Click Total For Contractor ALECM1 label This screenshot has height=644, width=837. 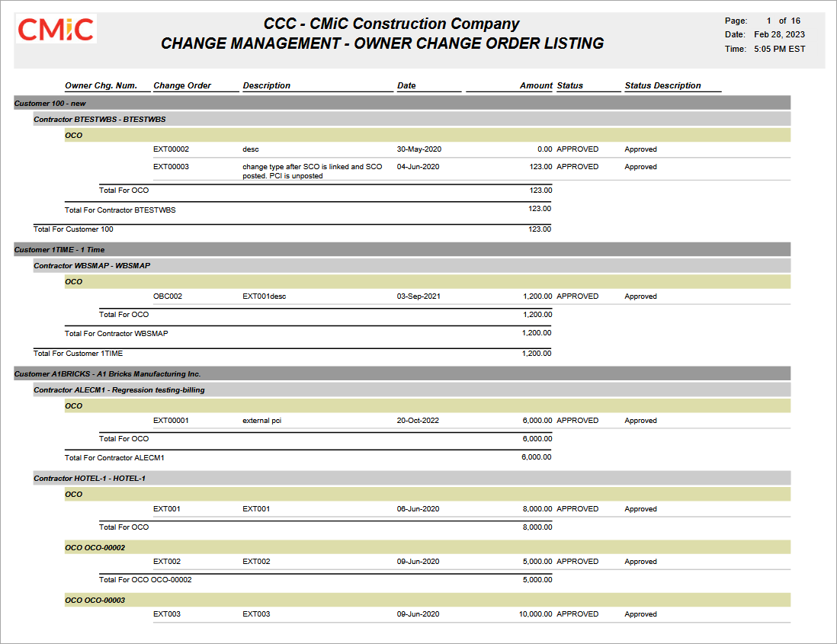tap(114, 458)
